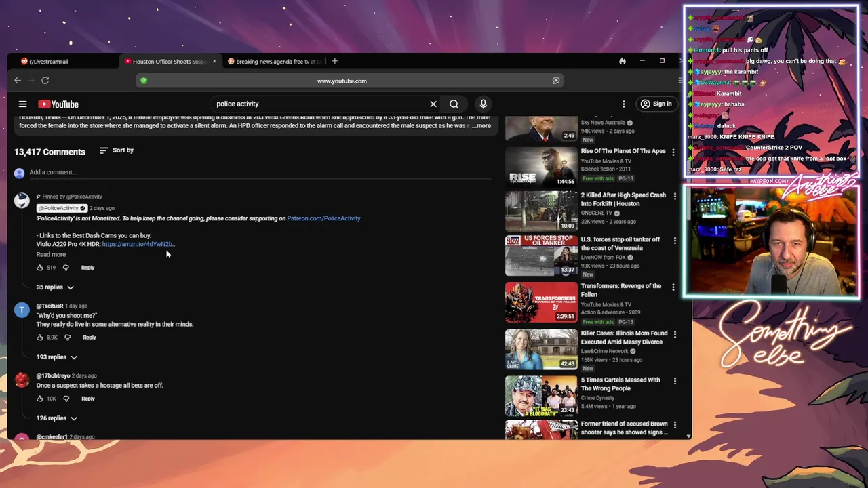Clear the 'police activity' search text
868x488 pixels.
(x=433, y=104)
